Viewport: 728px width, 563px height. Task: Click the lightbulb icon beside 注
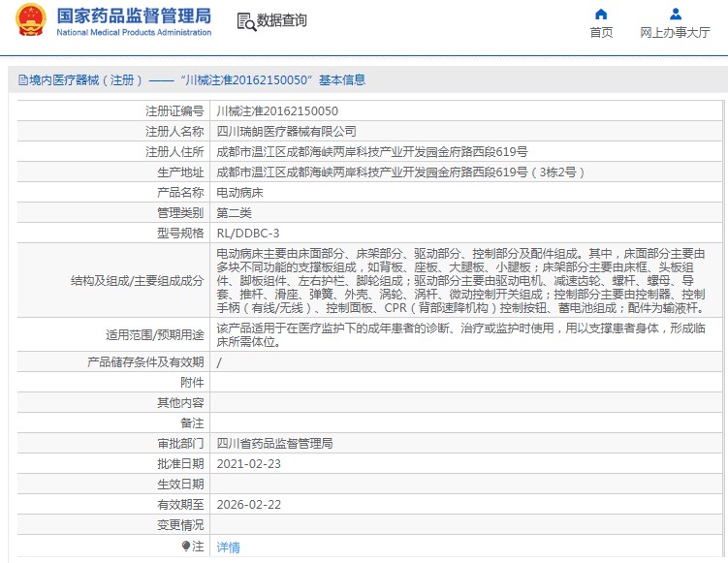tap(186, 546)
